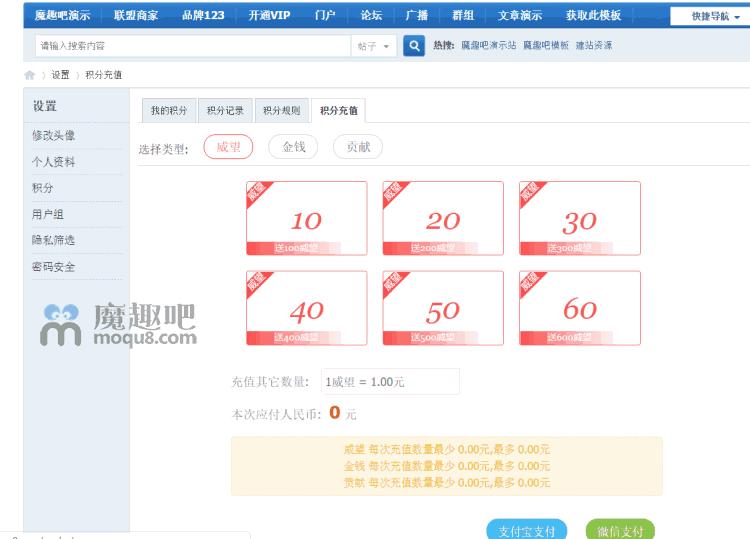This screenshot has height=539, width=750.
Task: Open 联盟商家 in the top navigation
Action: pyautogui.click(x=136, y=15)
